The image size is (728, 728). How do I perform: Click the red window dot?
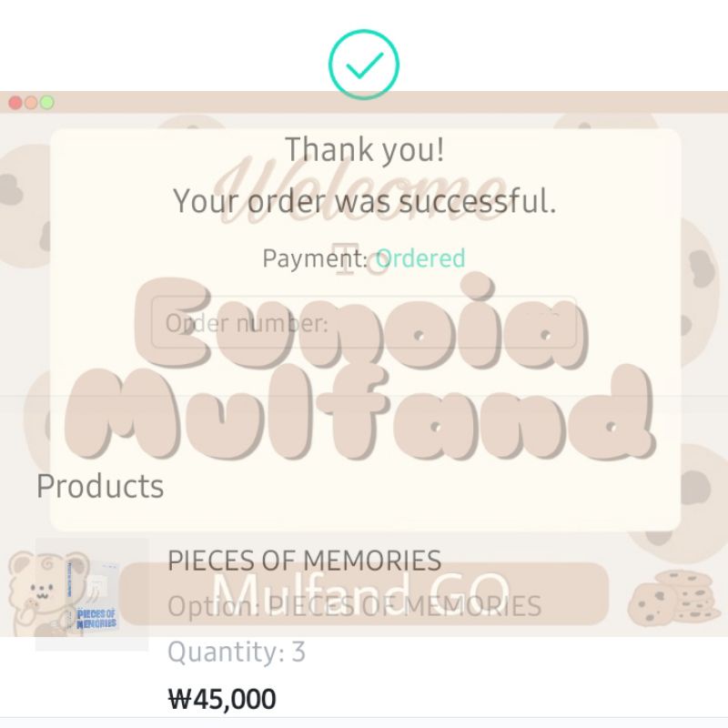(x=15, y=103)
